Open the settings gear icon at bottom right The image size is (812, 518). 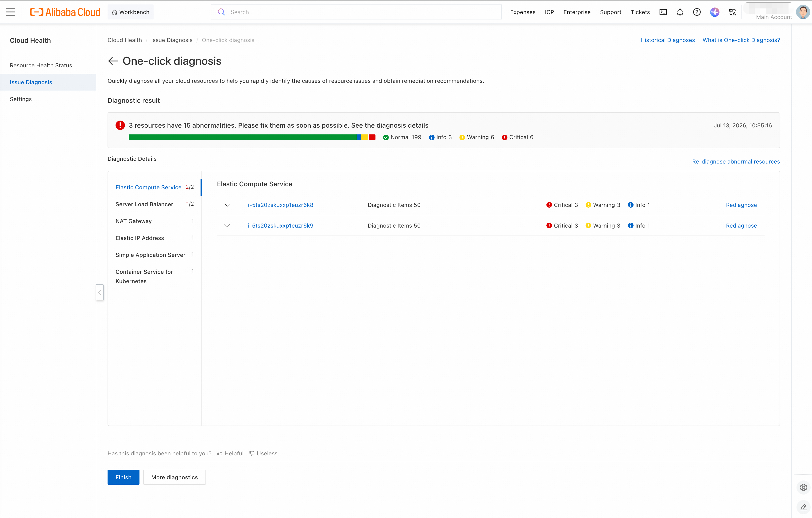point(804,487)
